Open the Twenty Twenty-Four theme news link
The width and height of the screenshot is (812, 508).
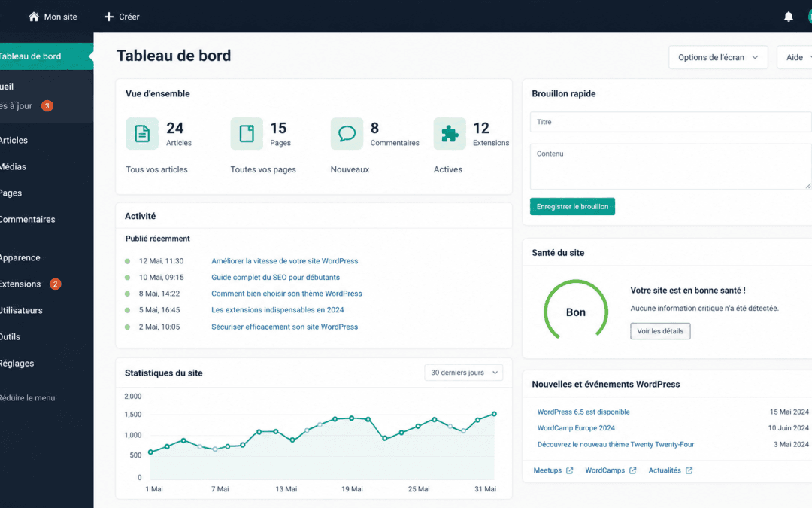pos(616,444)
